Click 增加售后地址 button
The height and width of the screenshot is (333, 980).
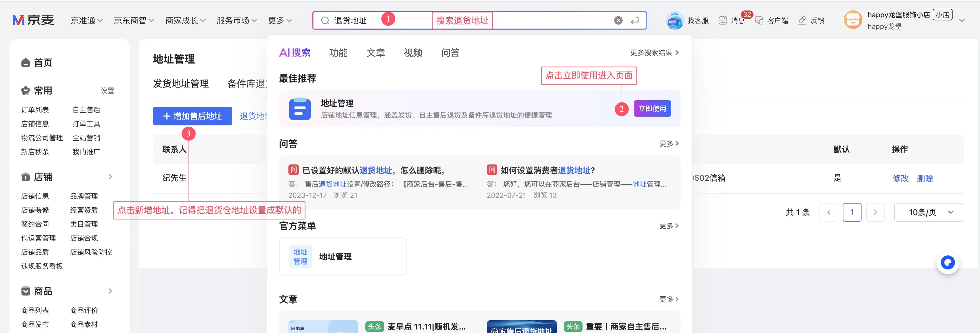193,116
